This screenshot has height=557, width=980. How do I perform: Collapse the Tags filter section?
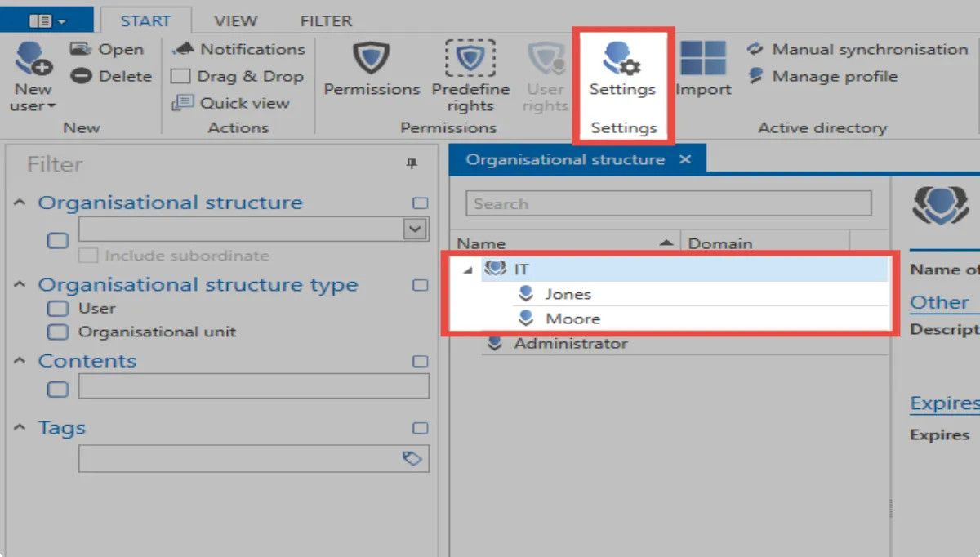coord(20,428)
